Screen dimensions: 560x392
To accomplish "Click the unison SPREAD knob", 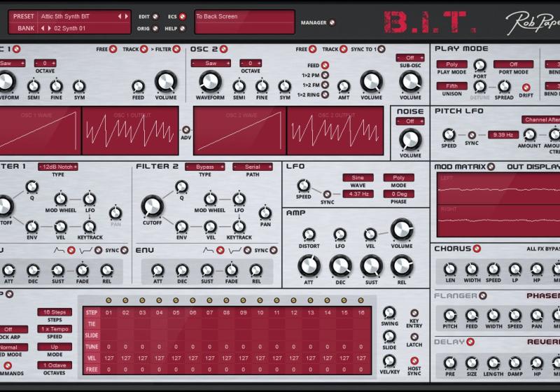I will pos(504,86).
